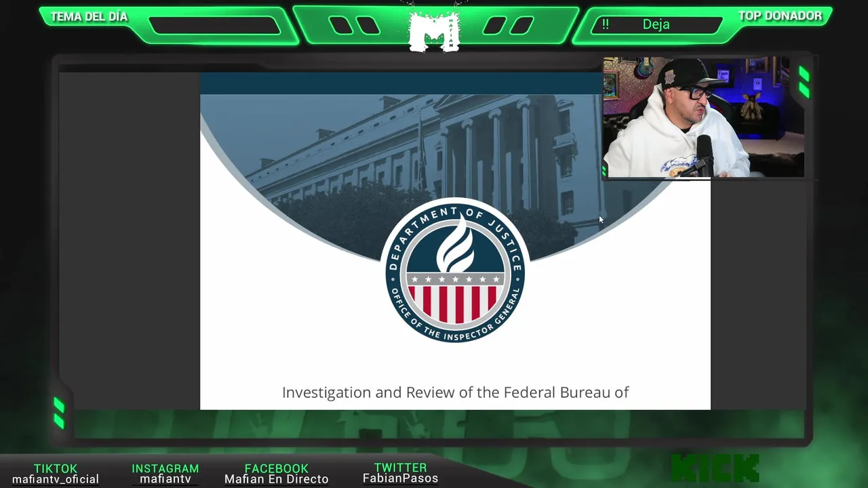Click the green KICK logo
This screenshot has height=488, width=868.
pyautogui.click(x=715, y=468)
